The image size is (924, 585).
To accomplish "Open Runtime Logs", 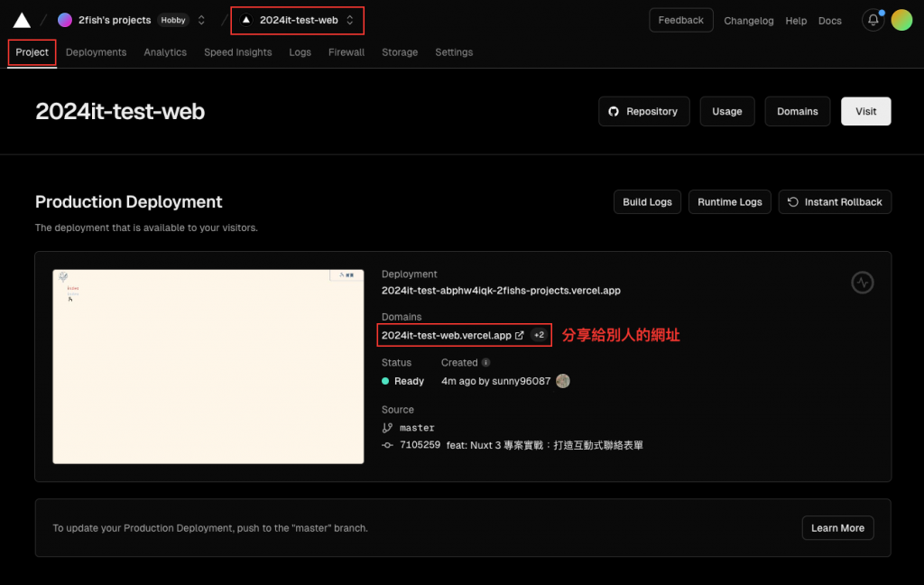I will (x=729, y=201).
